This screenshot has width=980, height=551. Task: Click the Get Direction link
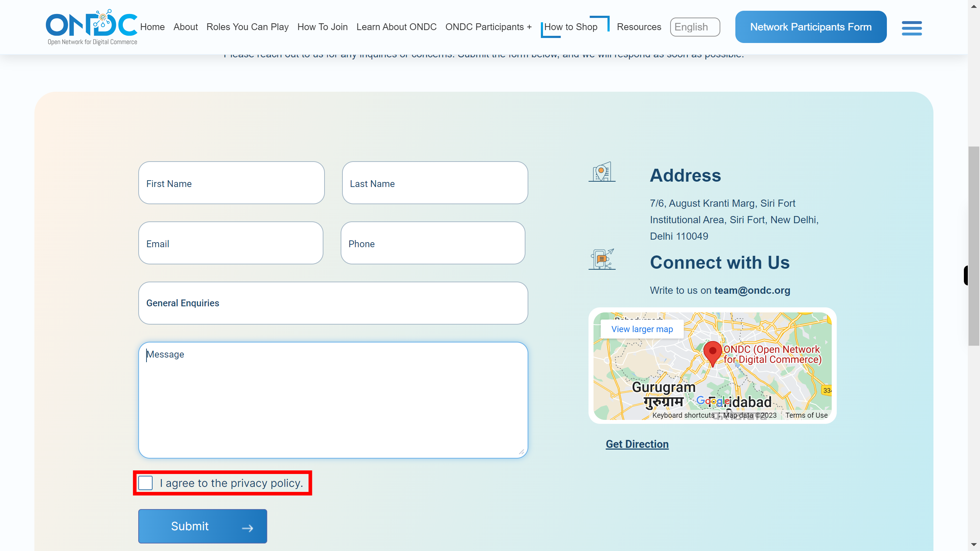[x=638, y=444]
